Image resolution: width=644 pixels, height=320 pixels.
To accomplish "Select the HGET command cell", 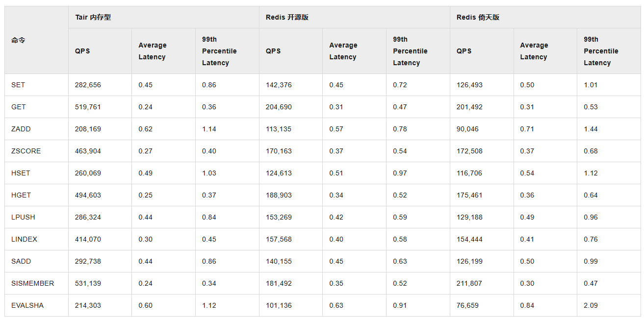I will (x=21, y=195).
